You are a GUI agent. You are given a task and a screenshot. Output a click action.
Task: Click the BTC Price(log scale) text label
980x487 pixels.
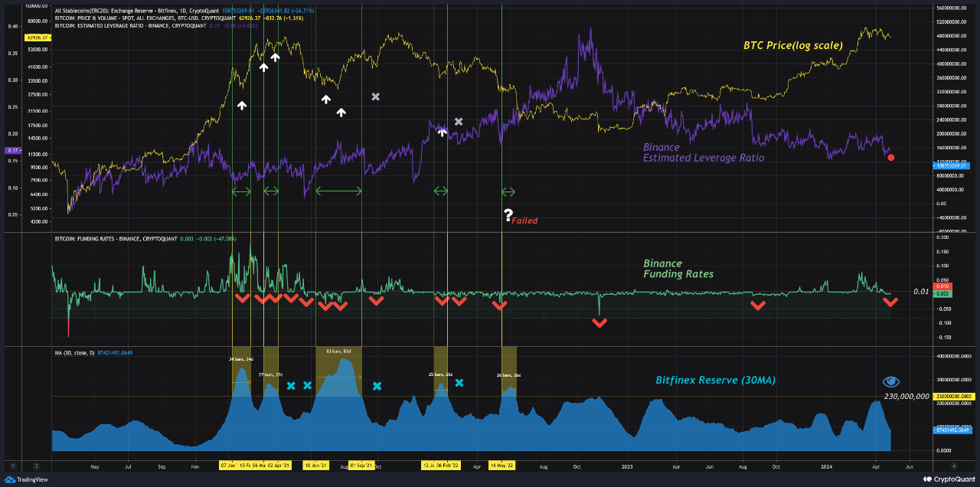coord(792,45)
